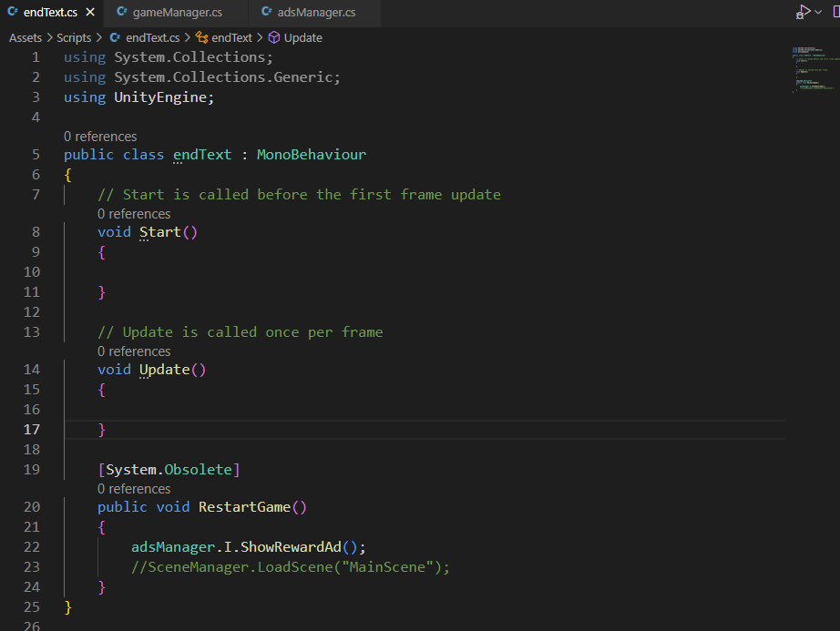Image resolution: width=840 pixels, height=631 pixels.
Task: Click 0 references lens above RestartGame method
Action: 134,489
